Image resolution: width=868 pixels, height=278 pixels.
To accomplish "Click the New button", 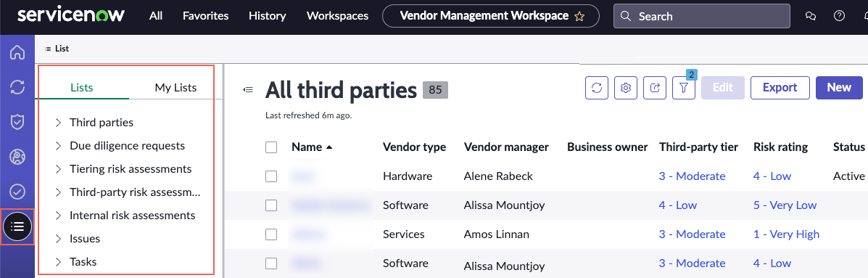I will pos(839,88).
